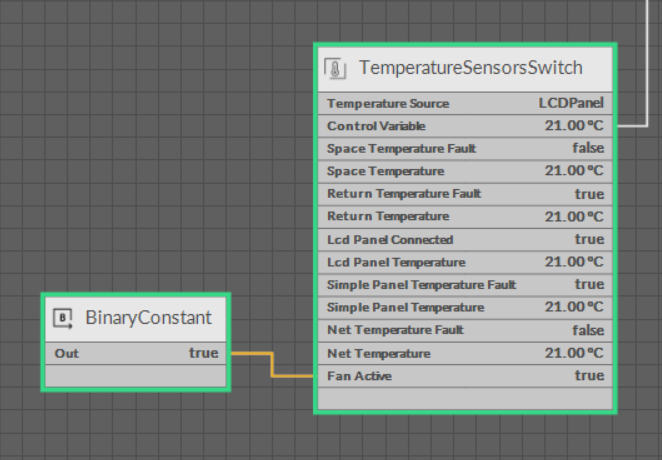Click the Lcd Panel Temperature value

click(x=574, y=262)
